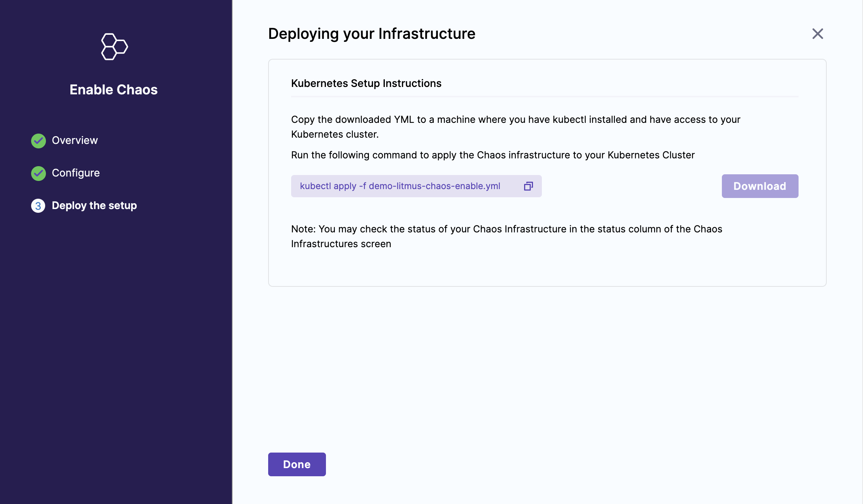Viewport: 863px width, 504px height.
Task: Click the green checkmark beside Configure
Action: click(39, 173)
